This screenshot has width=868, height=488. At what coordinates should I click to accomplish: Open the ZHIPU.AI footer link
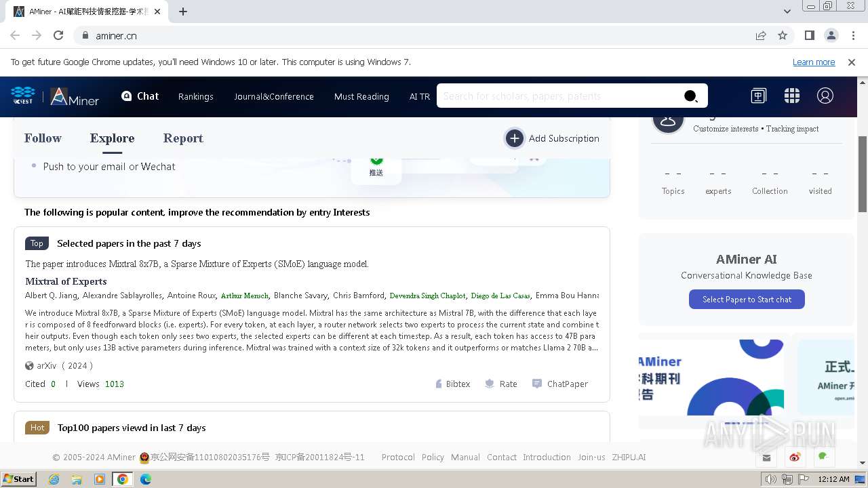pyautogui.click(x=629, y=457)
